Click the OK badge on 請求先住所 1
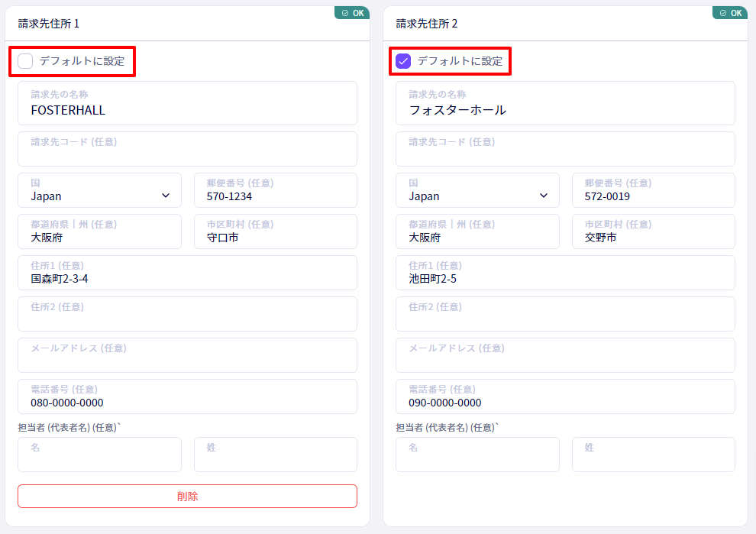 click(x=353, y=13)
